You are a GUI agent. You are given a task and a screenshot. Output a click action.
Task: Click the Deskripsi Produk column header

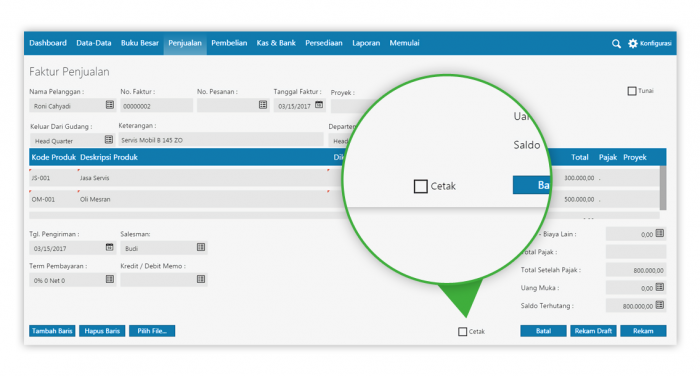click(x=109, y=157)
